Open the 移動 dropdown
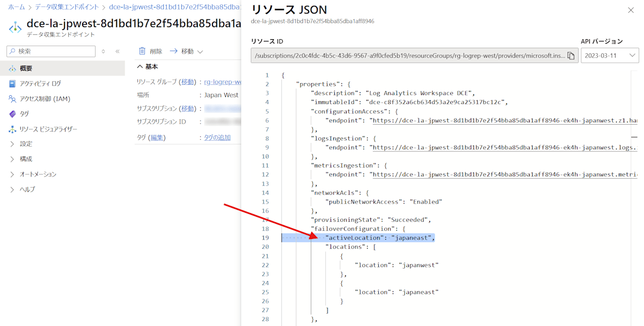The width and height of the screenshot is (644, 326). (x=187, y=52)
